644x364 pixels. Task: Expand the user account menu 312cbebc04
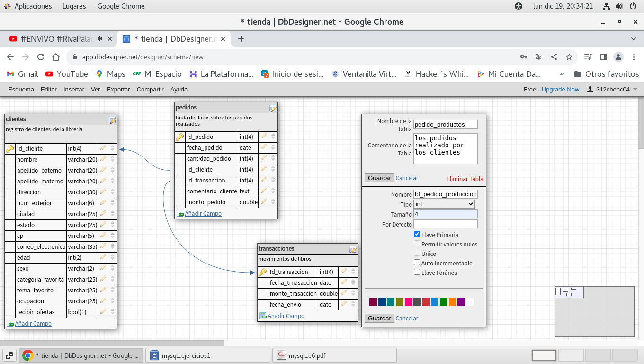click(612, 89)
